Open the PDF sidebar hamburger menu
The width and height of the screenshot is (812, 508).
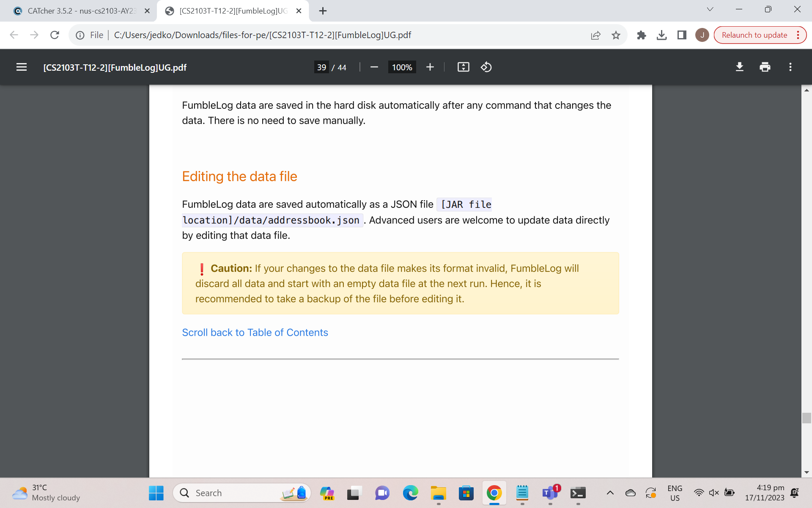[21, 67]
